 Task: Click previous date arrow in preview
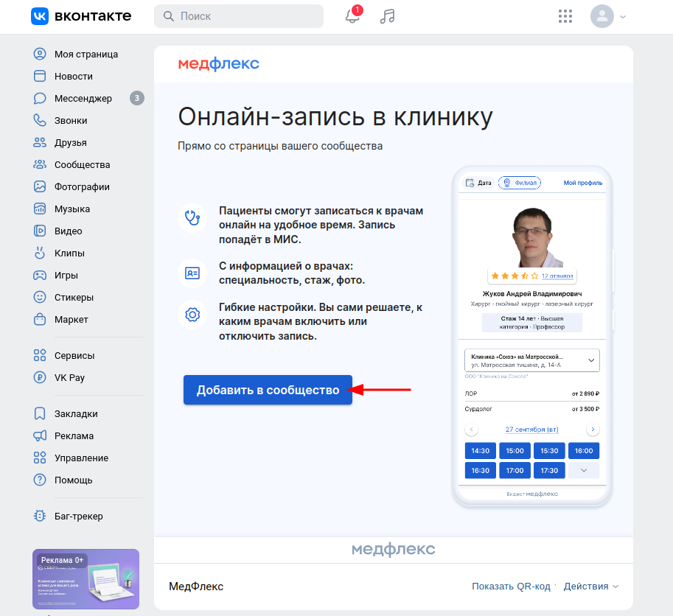point(471,430)
